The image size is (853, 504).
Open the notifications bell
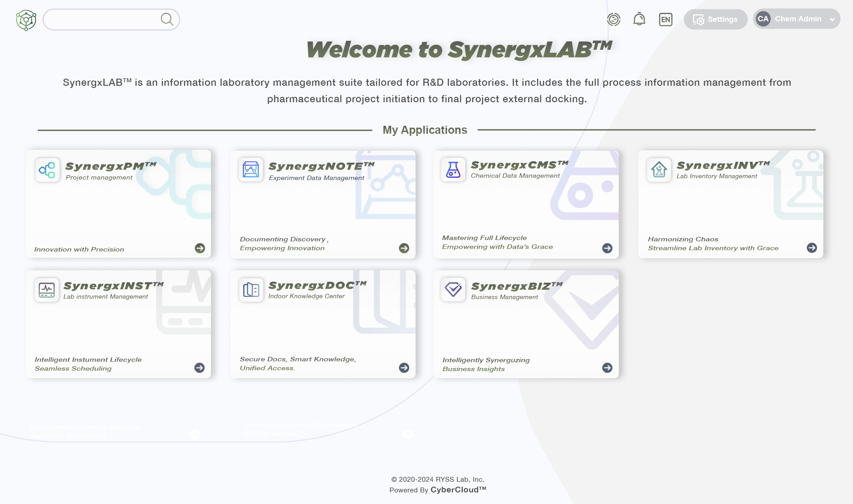[x=639, y=19]
